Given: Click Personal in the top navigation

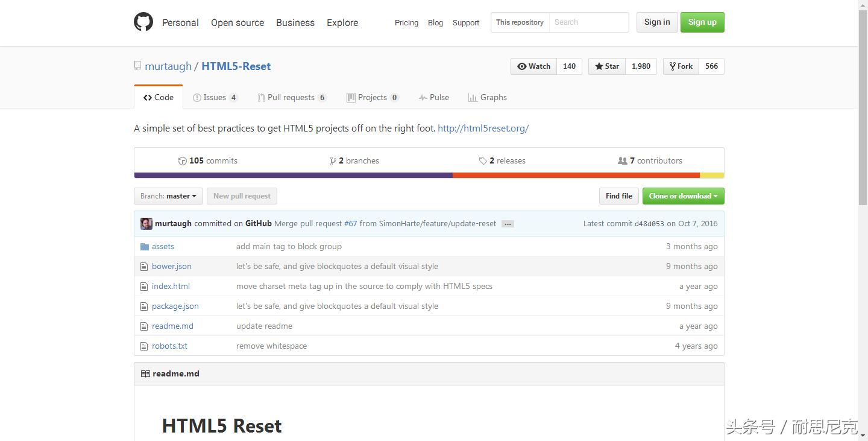Looking at the screenshot, I should tap(180, 22).
